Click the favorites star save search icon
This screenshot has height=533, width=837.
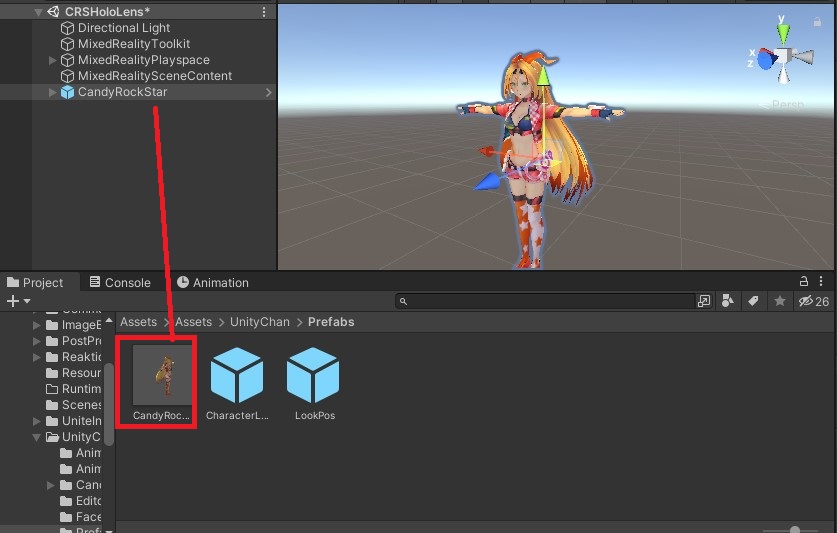[x=779, y=301]
